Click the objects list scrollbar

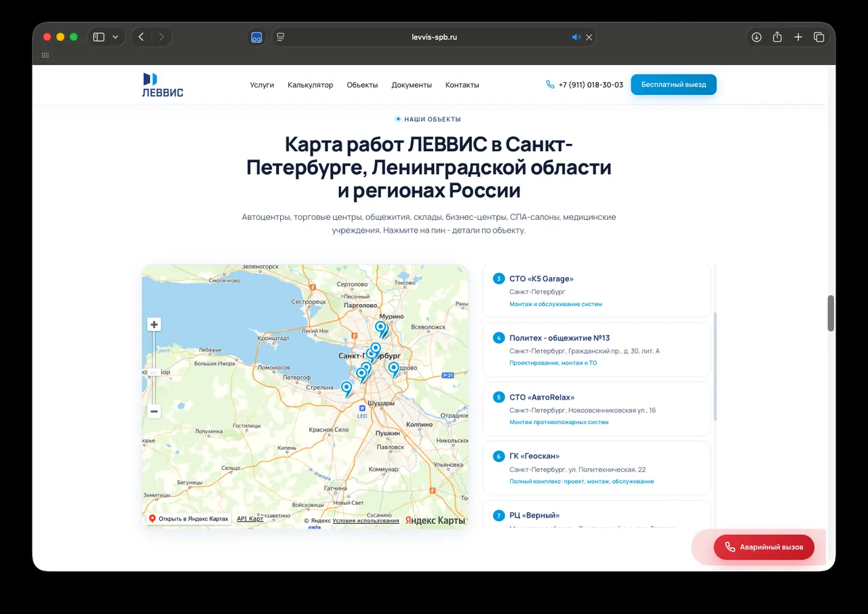[x=715, y=366]
